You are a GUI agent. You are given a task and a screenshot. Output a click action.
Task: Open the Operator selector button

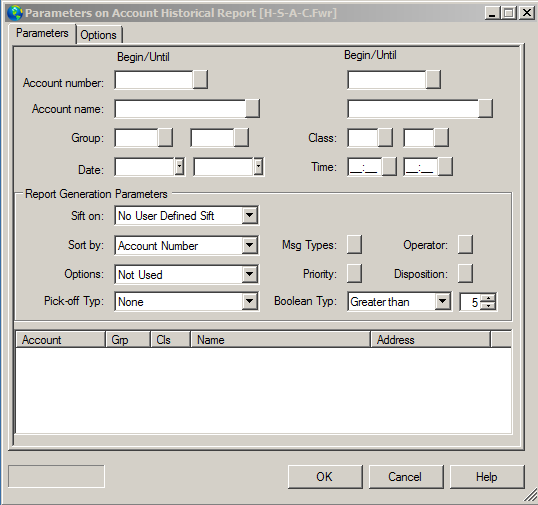pos(465,245)
